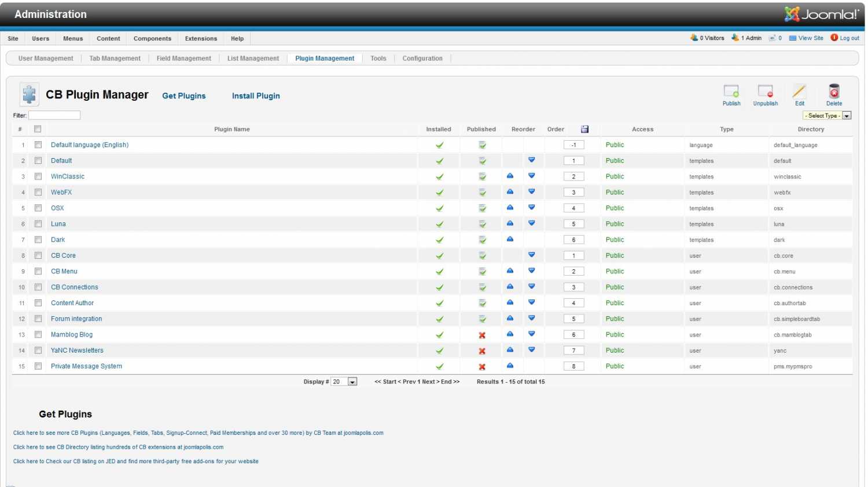Click the Install Plugin link
The height and width of the screenshot is (487, 868).
point(256,96)
